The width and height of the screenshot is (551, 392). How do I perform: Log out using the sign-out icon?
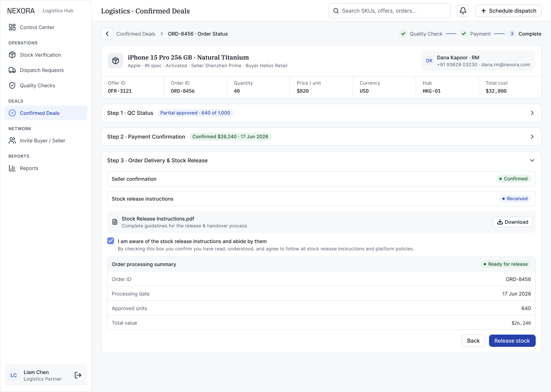click(78, 375)
